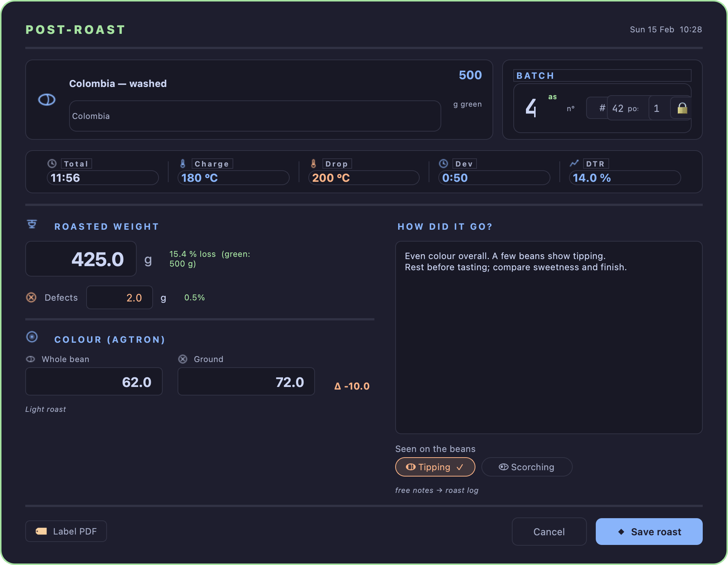Viewport: 728px width, 565px height.
Task: Toggle the Scorching chip on
Action: pos(527,467)
